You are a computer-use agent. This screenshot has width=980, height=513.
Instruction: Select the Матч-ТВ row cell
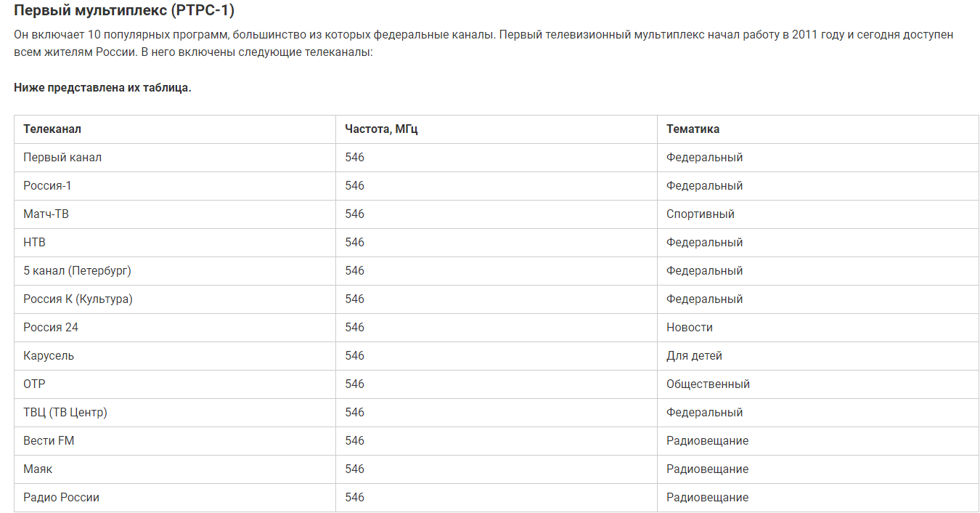tap(175, 214)
